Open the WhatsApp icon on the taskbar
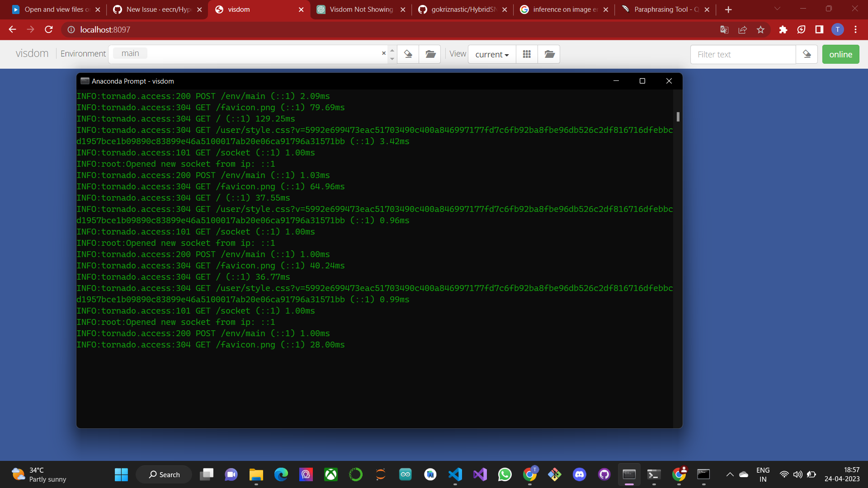 [x=505, y=474]
